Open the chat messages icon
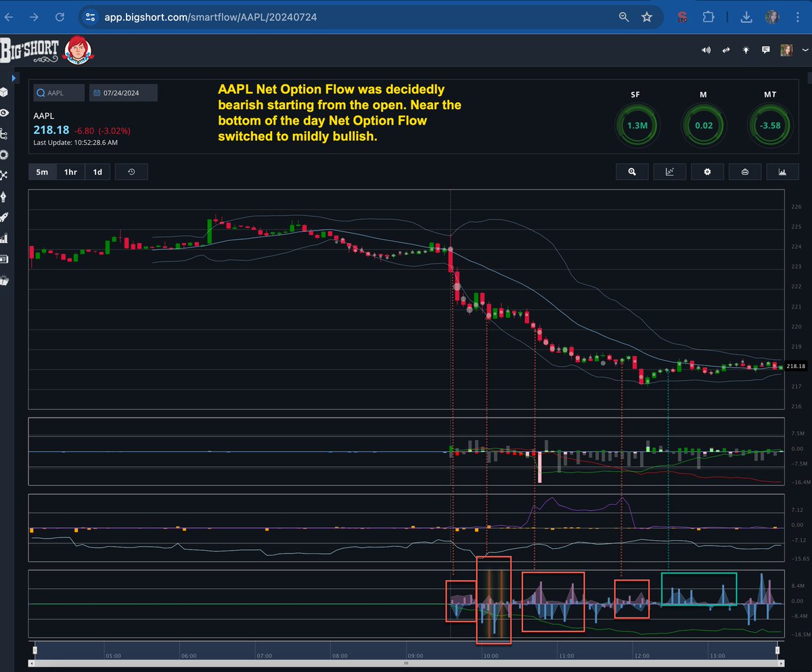The image size is (812, 672). point(766,50)
